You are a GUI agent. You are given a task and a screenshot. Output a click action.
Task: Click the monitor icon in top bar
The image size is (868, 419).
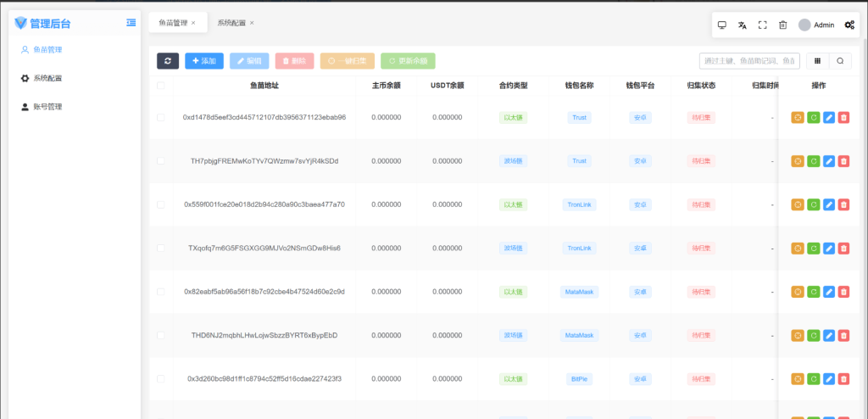point(722,25)
